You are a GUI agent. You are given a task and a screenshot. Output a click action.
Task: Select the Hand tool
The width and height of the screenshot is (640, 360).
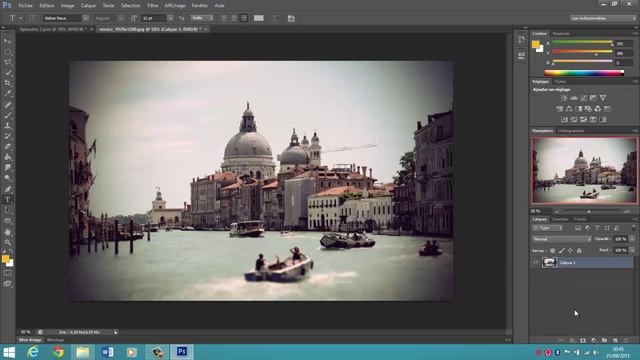tap(7, 232)
